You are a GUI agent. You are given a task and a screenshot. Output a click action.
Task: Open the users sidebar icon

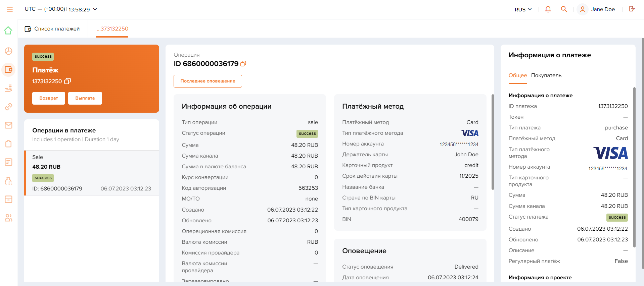(x=8, y=218)
